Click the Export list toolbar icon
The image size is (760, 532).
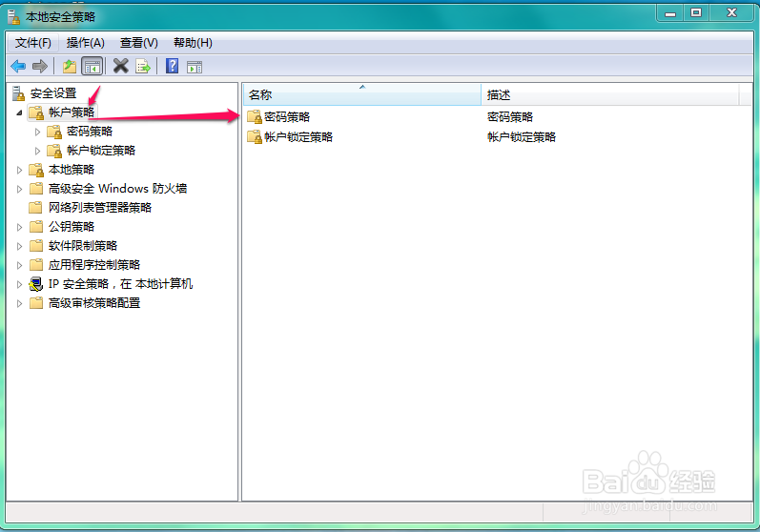pyautogui.click(x=143, y=66)
